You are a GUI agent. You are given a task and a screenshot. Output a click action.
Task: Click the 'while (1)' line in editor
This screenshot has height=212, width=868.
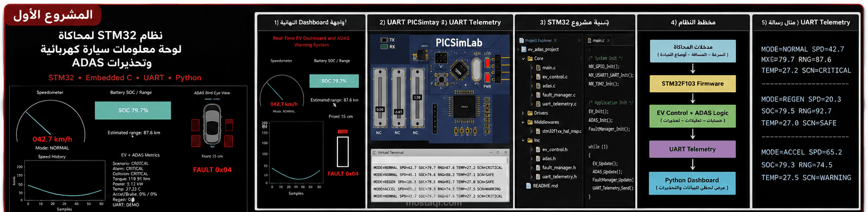(598, 146)
